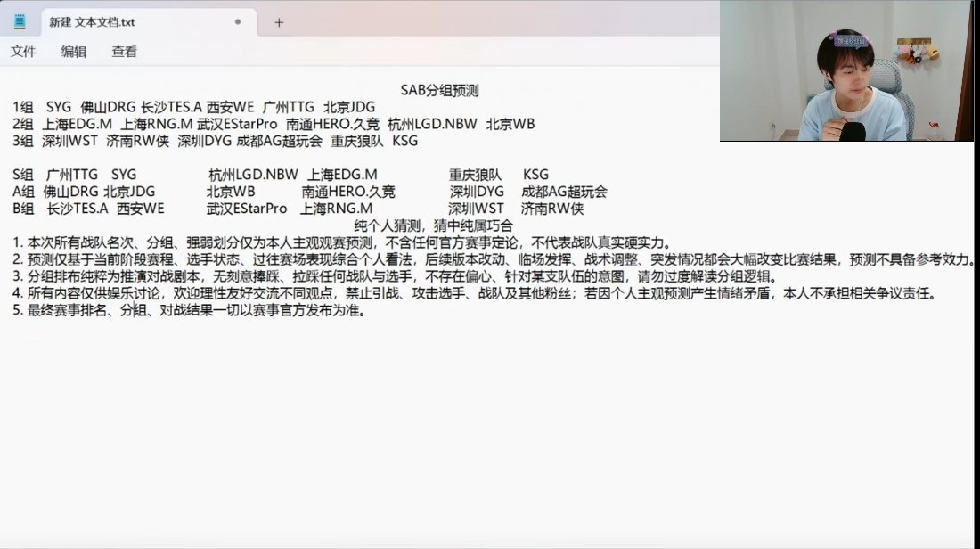The height and width of the screenshot is (549, 980).
Task: Click 济南RW侠 in the B组 row
Action: [552, 209]
